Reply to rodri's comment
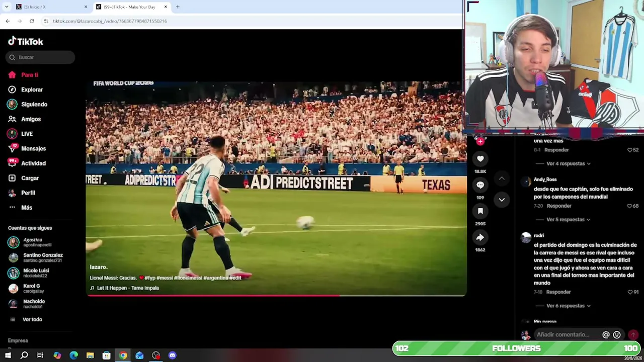 coord(558,292)
